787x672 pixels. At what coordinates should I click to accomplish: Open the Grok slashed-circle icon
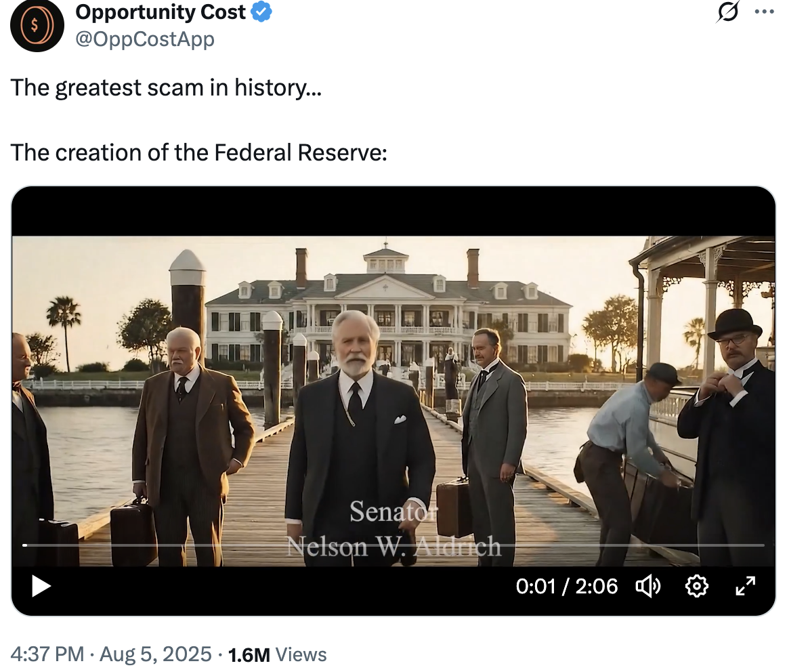click(x=728, y=13)
